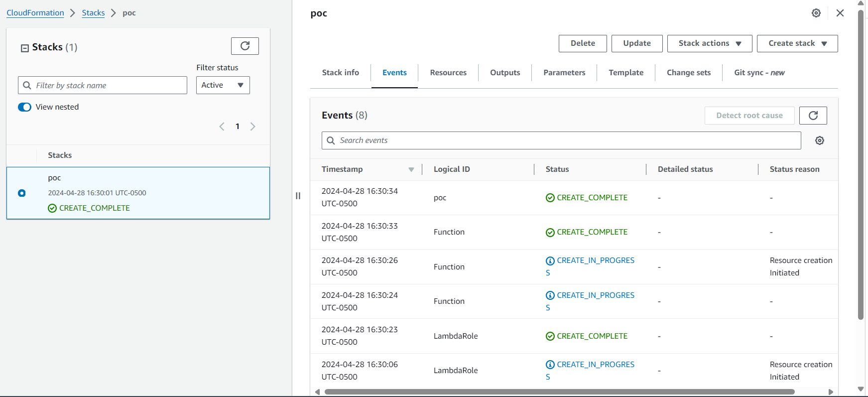This screenshot has width=868, height=397.
Task: Click in the Filter by stack name field
Action: click(103, 85)
